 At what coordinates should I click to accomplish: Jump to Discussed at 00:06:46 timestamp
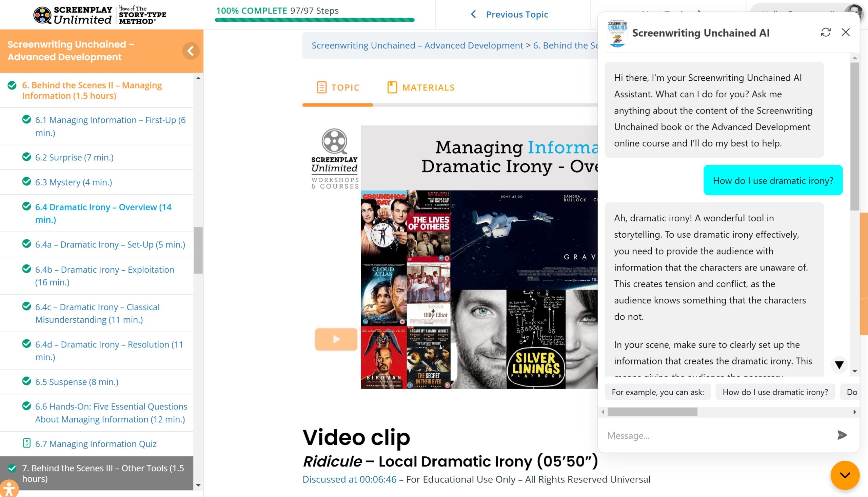pyautogui.click(x=349, y=479)
